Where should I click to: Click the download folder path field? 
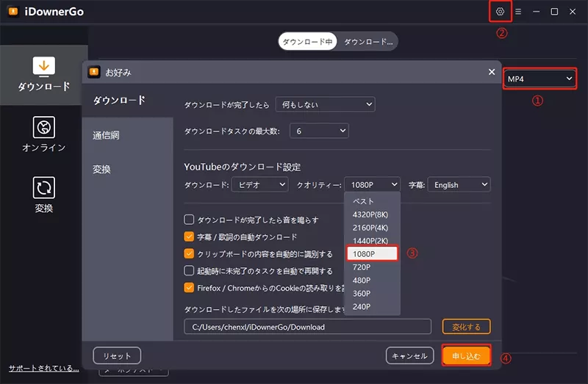[x=307, y=326]
